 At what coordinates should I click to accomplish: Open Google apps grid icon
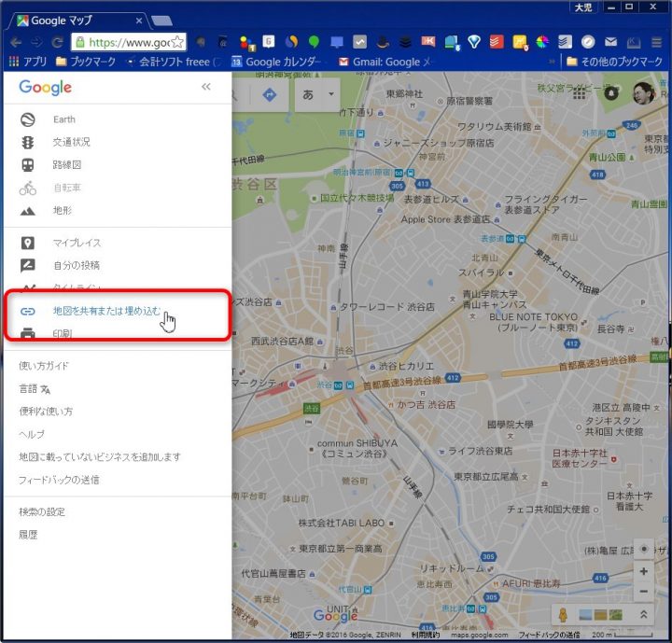tap(580, 93)
